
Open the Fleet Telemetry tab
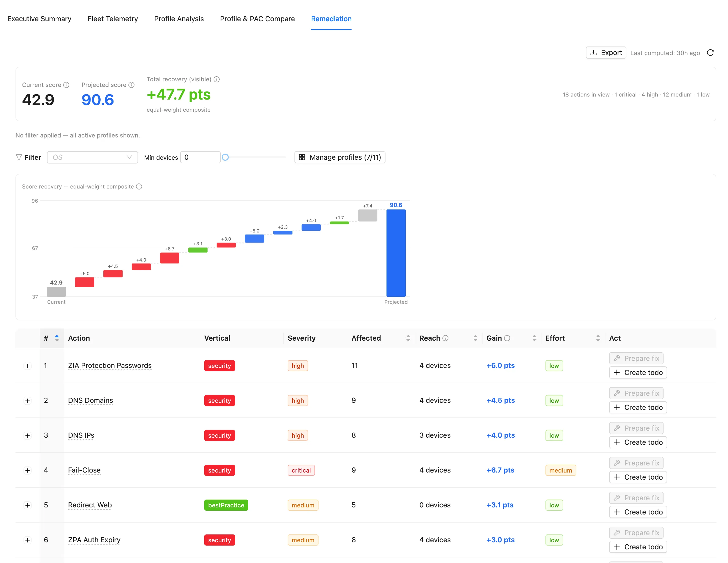[113, 19]
